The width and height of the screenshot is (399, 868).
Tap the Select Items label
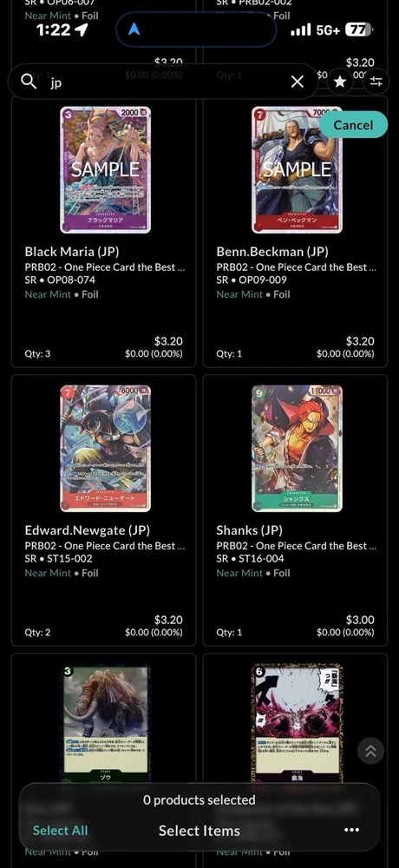point(199,831)
